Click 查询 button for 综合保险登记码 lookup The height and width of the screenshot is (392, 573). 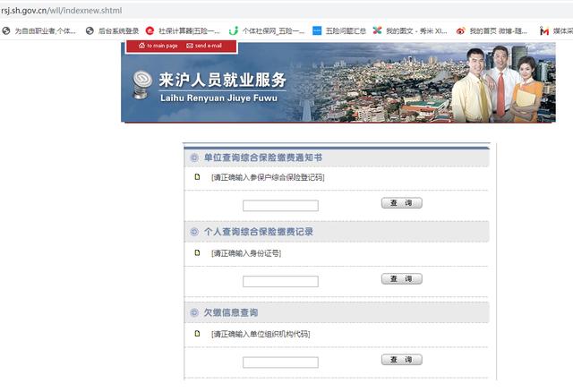(402, 203)
